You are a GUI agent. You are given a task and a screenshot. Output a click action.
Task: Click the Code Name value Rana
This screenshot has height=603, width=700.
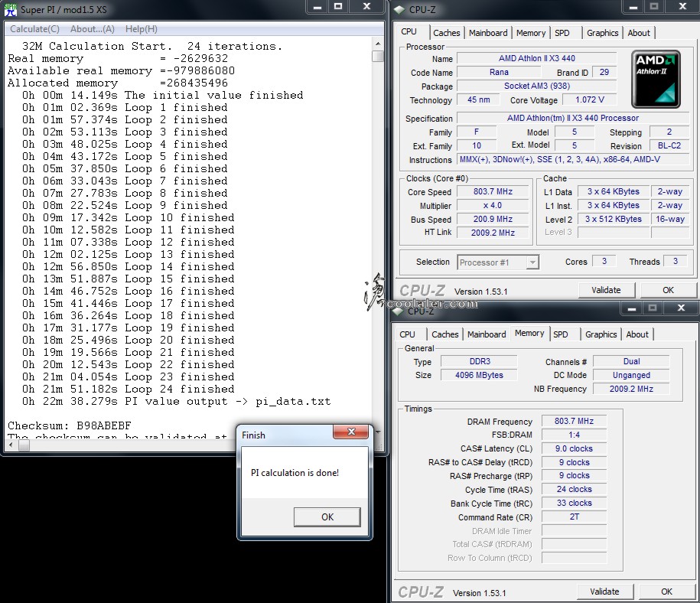(x=499, y=73)
